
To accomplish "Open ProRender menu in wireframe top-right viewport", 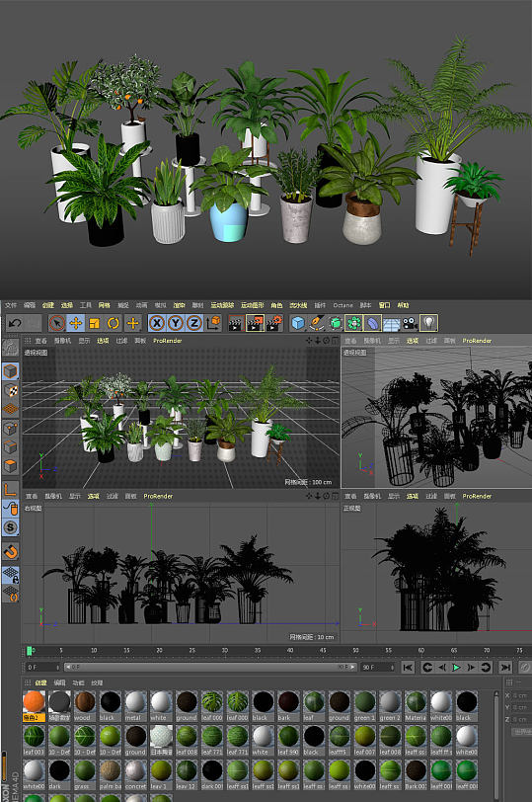I will tap(477, 341).
